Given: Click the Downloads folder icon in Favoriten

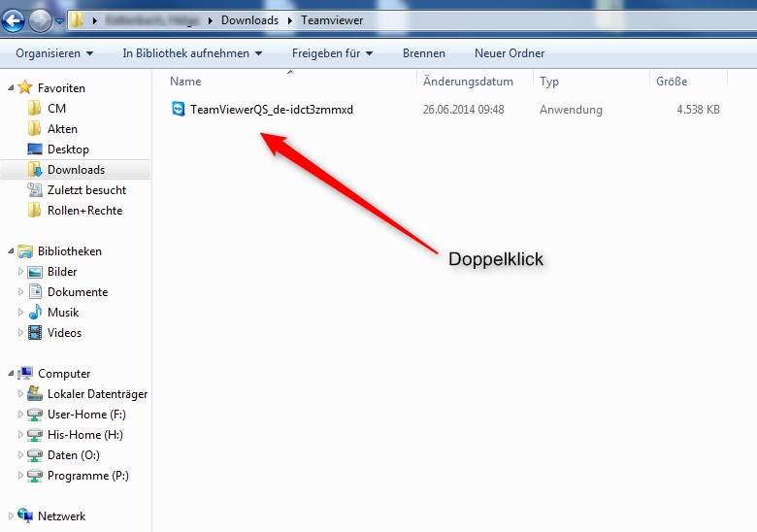Looking at the screenshot, I should 35,170.
